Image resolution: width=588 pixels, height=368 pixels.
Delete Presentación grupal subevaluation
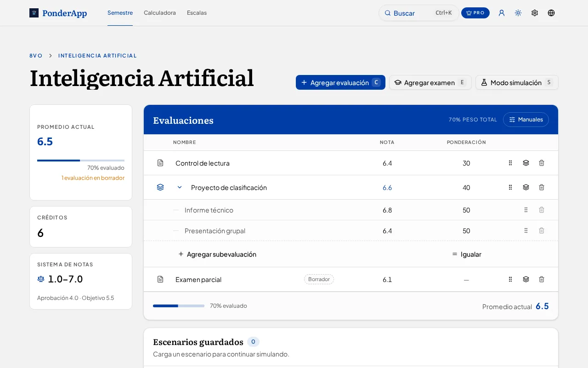542,230
